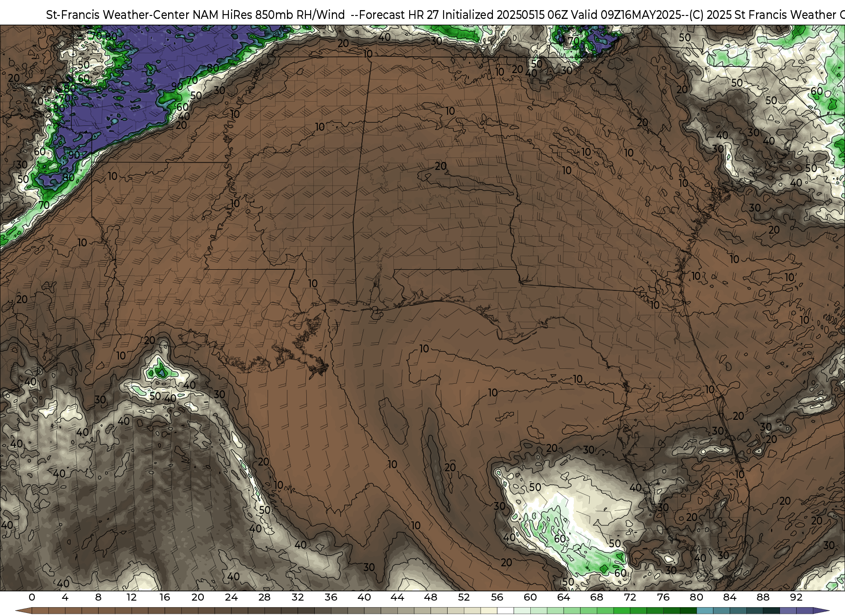Click the colorbar label '44'
The image size is (845, 616).
click(x=397, y=598)
